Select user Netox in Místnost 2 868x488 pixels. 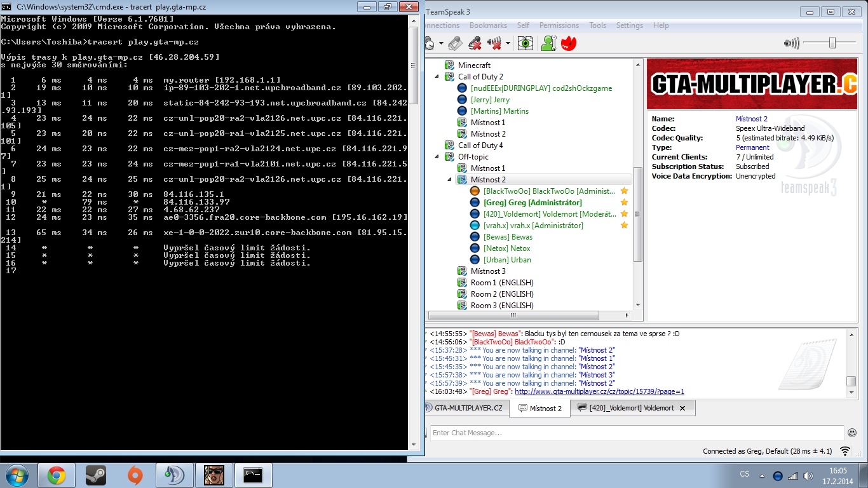(x=506, y=248)
